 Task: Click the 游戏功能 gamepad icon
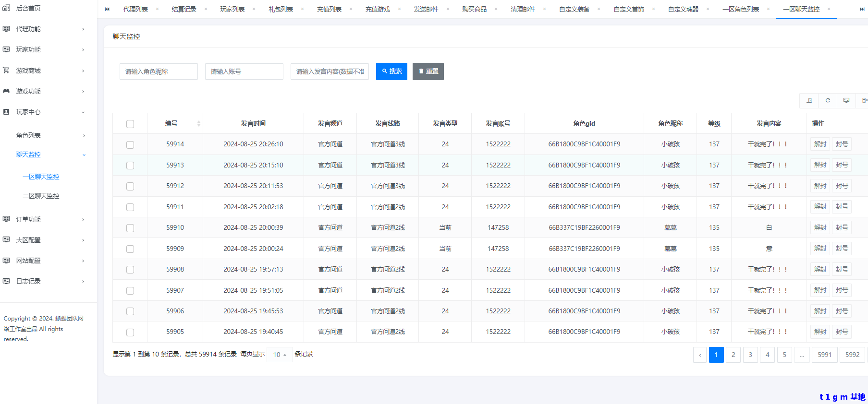(x=6, y=91)
